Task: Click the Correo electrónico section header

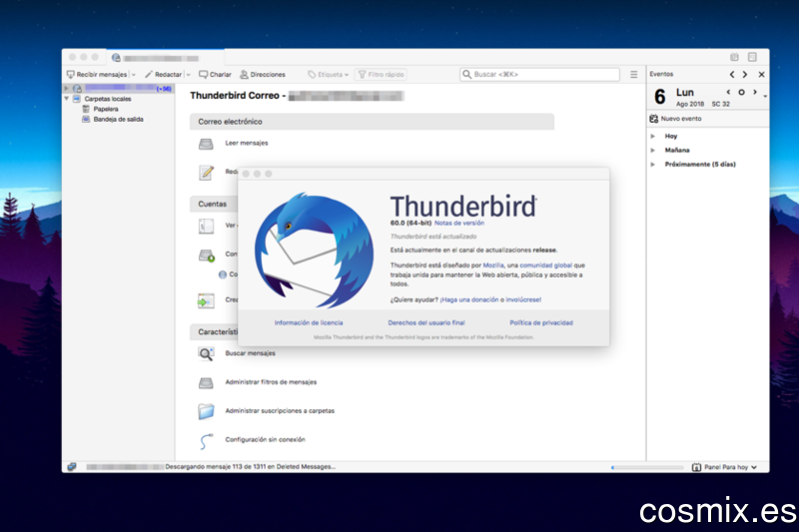Action: tap(372, 122)
